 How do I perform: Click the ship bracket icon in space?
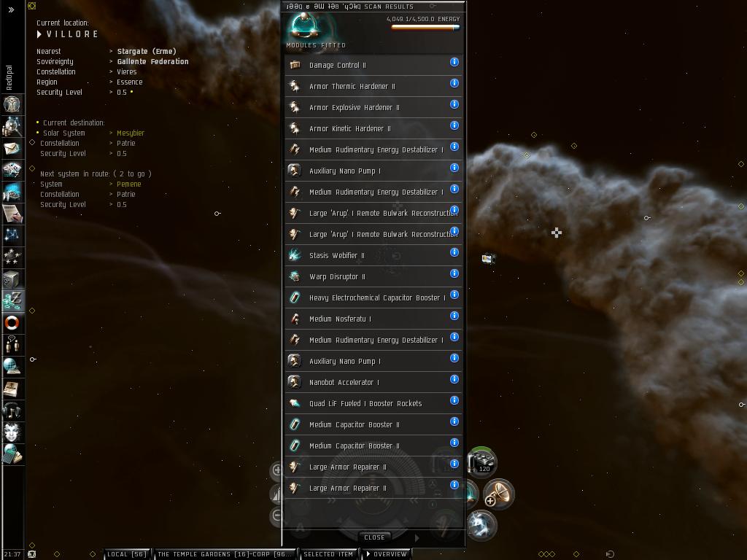click(x=488, y=259)
